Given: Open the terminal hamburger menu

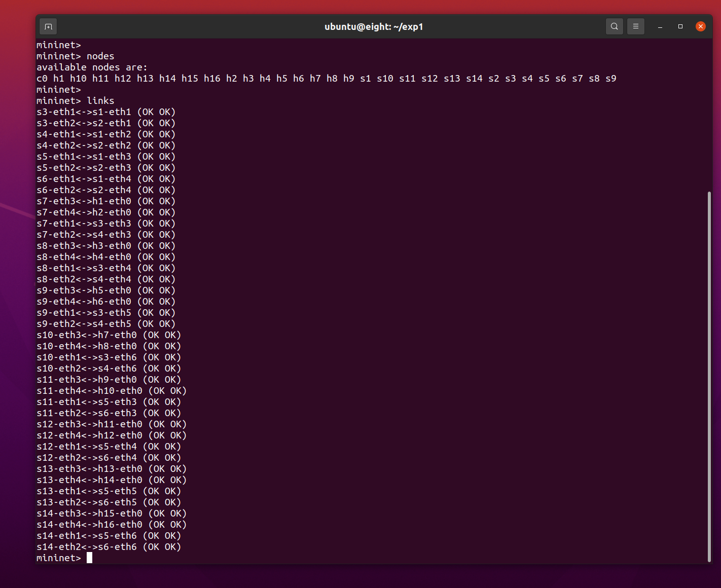Looking at the screenshot, I should (635, 26).
